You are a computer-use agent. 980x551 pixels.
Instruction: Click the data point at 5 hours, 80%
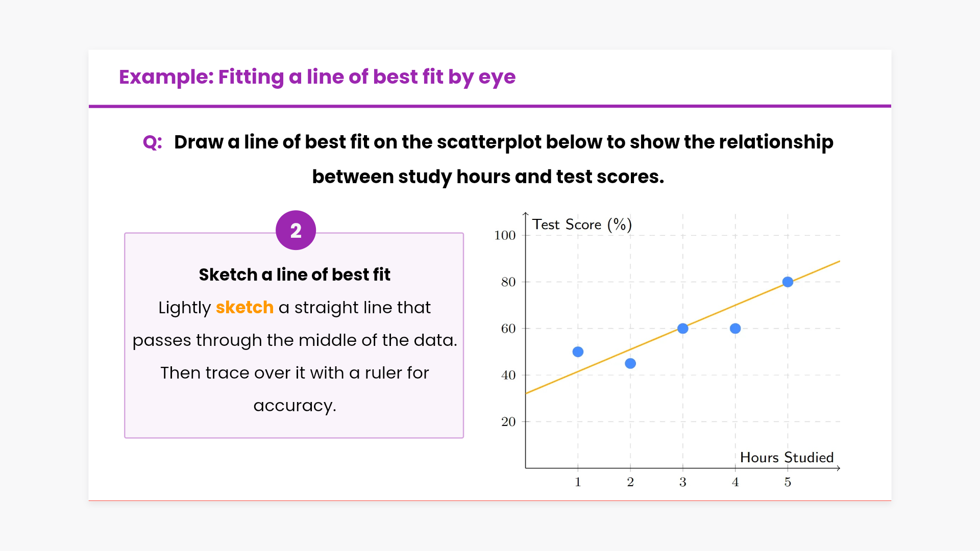point(788,282)
